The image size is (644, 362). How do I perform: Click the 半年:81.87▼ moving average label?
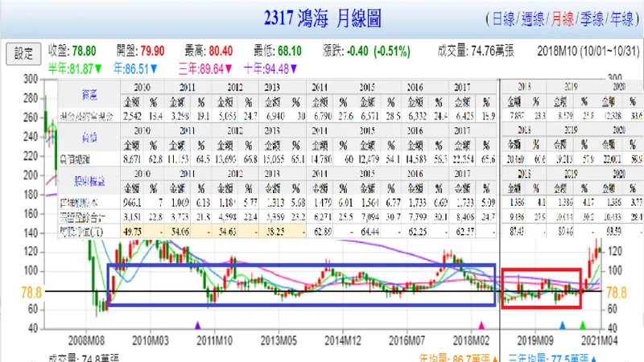[75, 68]
